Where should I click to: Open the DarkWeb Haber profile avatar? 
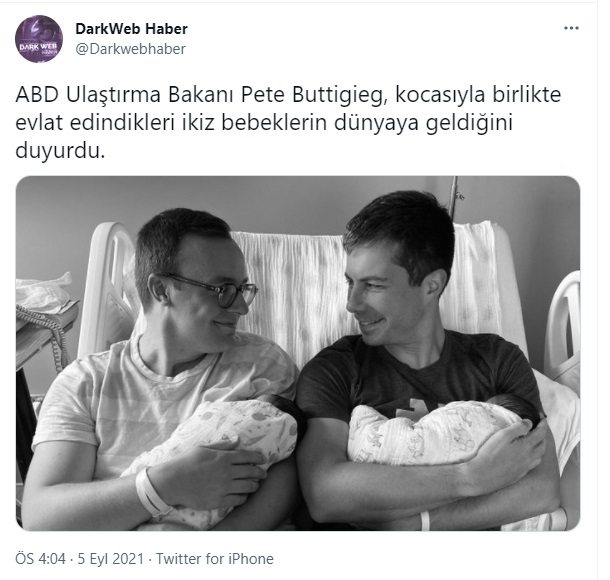[39, 39]
